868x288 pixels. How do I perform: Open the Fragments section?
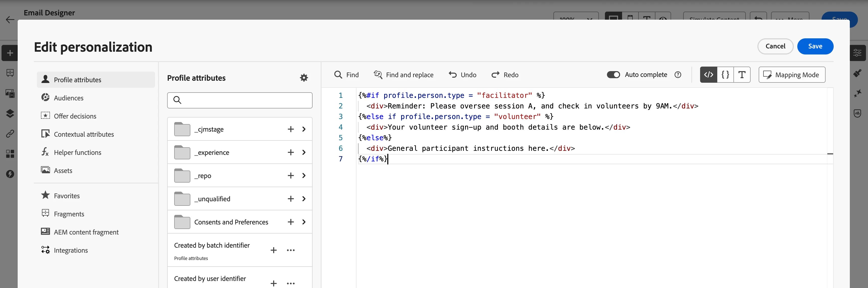pyautogui.click(x=69, y=214)
